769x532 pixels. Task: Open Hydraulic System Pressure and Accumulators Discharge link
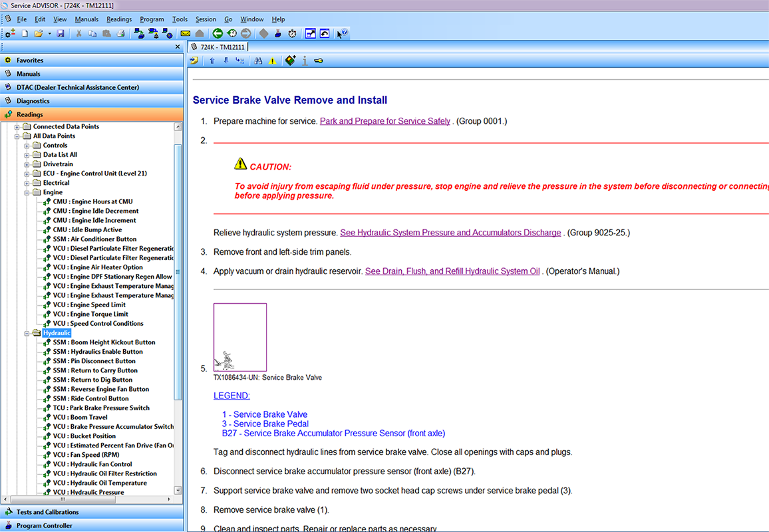(451, 232)
